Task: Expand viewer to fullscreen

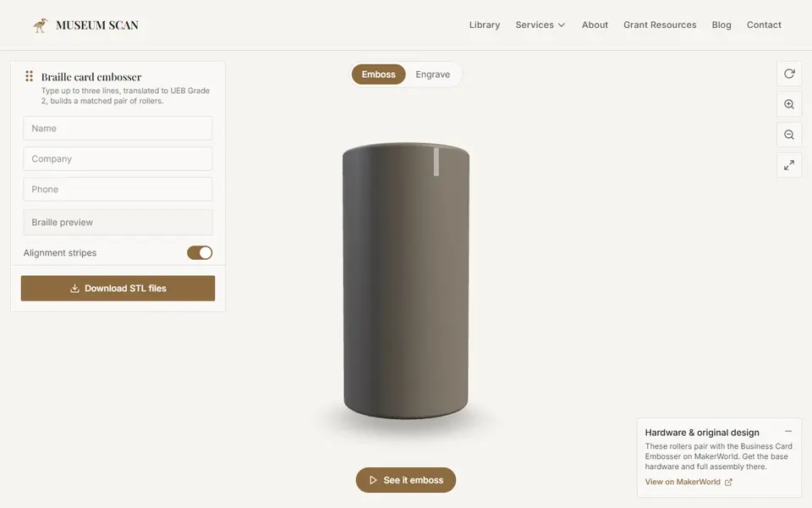Action: click(789, 165)
